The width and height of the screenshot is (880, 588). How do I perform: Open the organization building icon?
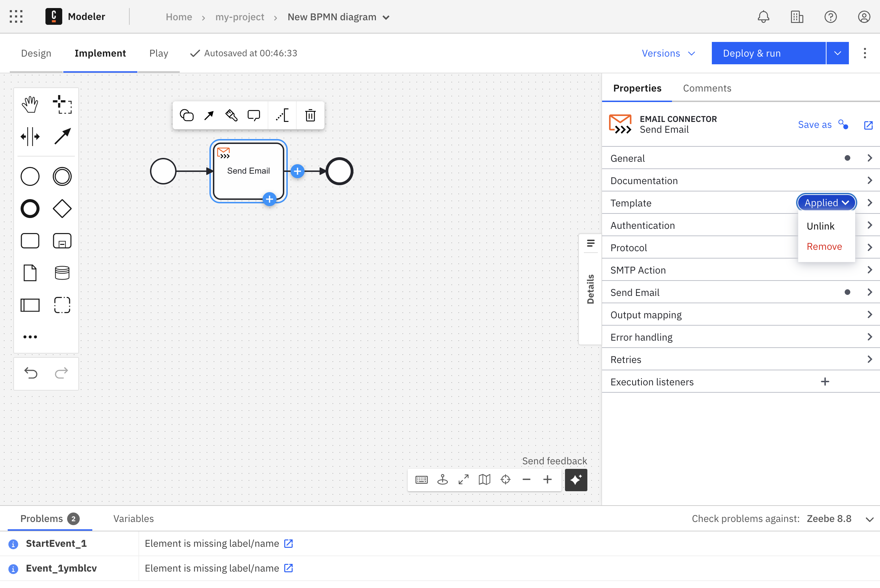(x=797, y=17)
